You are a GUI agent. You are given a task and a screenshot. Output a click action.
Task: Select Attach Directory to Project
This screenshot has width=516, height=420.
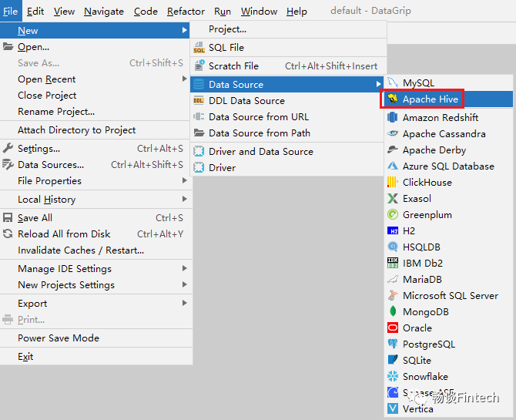[96, 129]
